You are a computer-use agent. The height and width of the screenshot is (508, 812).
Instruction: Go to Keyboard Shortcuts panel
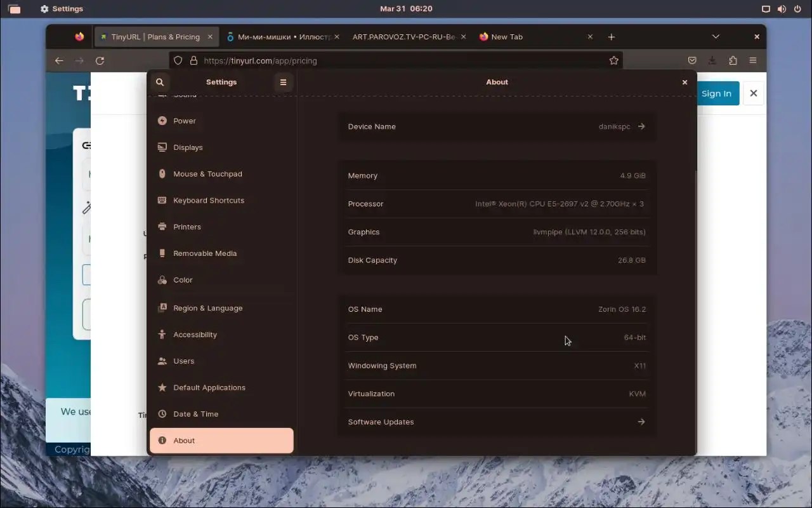click(221, 200)
